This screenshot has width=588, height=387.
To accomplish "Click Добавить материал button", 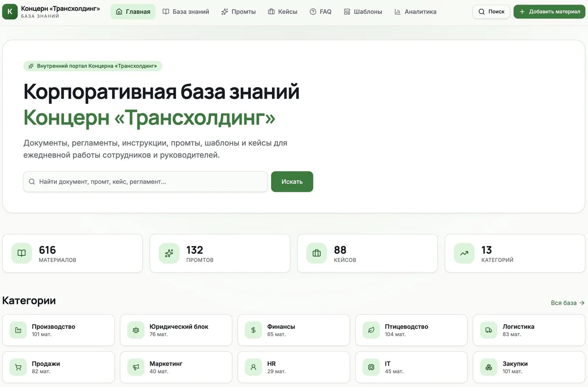I will pos(549,11).
